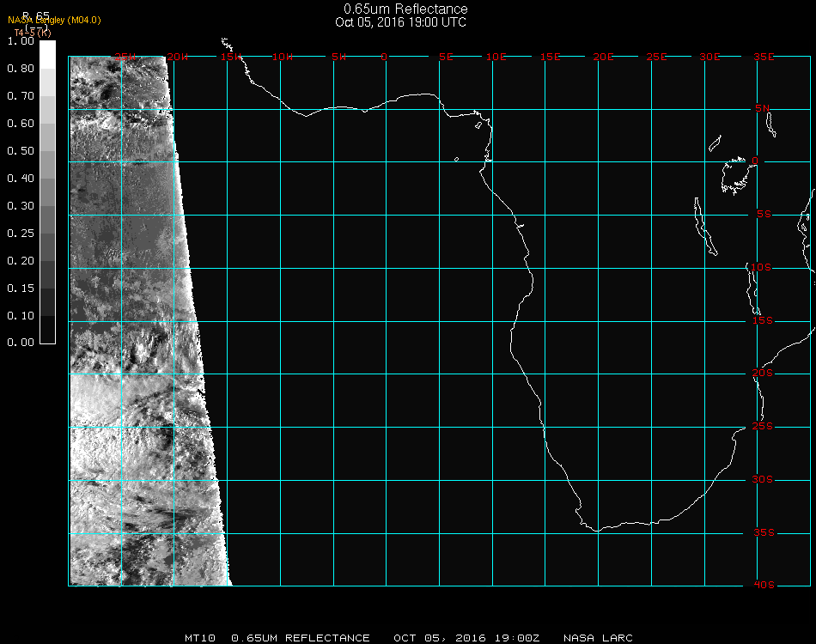Click the 30E longitude label

coord(710,57)
